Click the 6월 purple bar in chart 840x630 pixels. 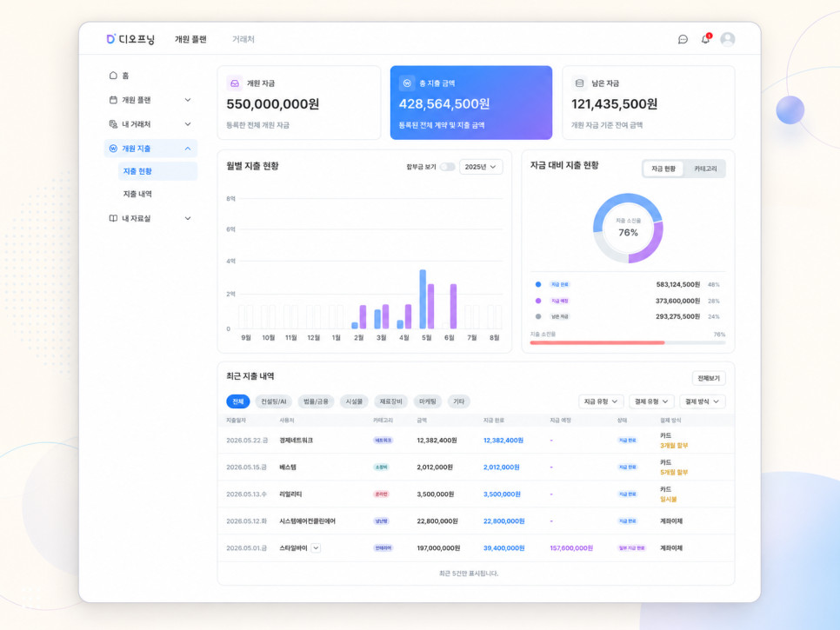(453, 306)
